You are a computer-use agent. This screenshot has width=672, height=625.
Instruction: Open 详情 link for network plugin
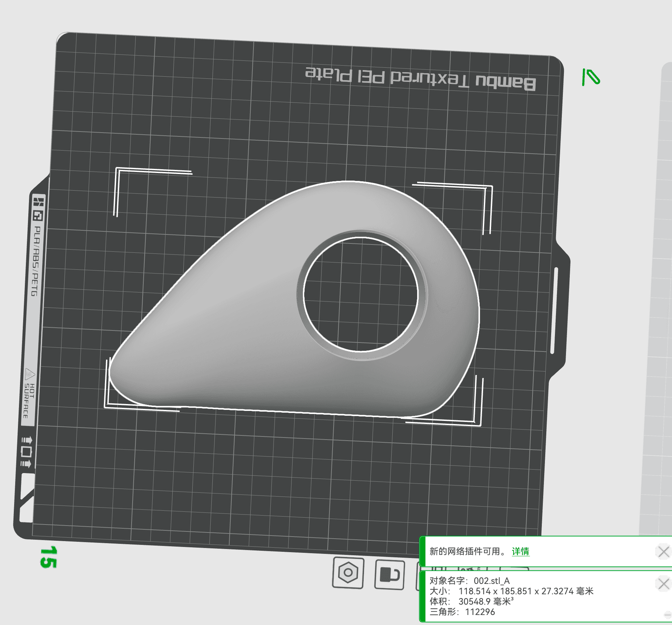tap(520, 551)
